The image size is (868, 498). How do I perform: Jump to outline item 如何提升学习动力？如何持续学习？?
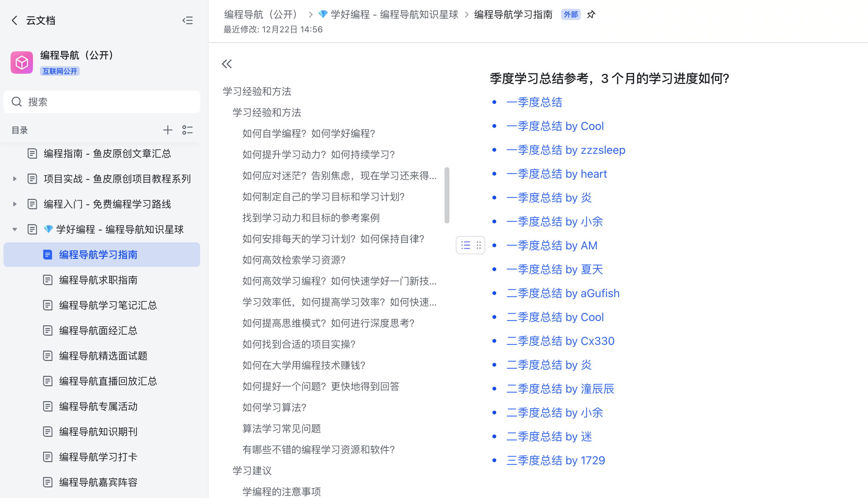point(319,155)
